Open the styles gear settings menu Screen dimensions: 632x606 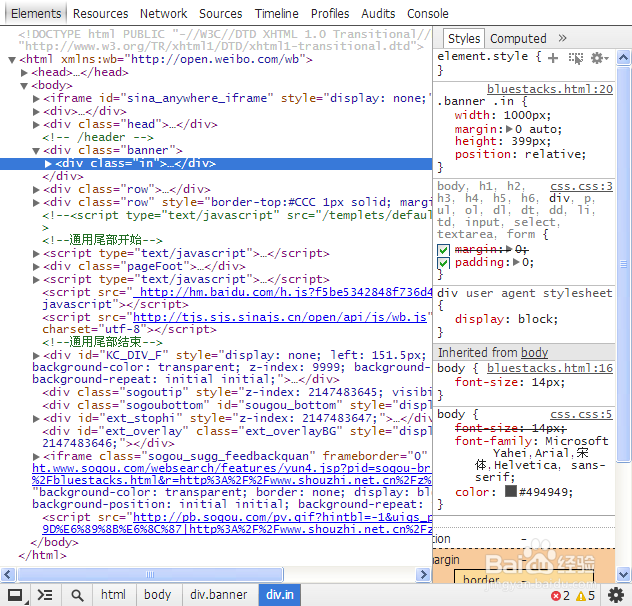click(x=599, y=58)
